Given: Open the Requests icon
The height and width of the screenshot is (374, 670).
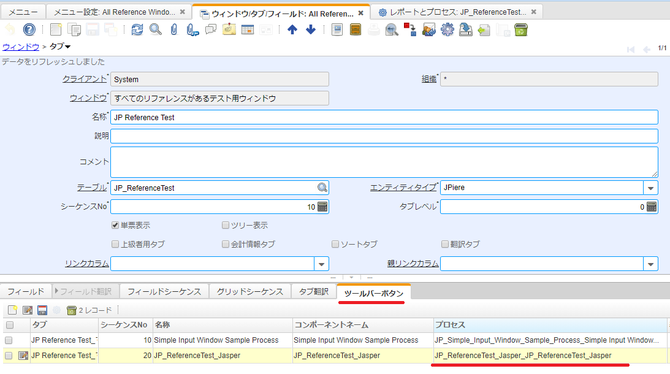Looking at the screenshot, I should pyautogui.click(x=429, y=29).
